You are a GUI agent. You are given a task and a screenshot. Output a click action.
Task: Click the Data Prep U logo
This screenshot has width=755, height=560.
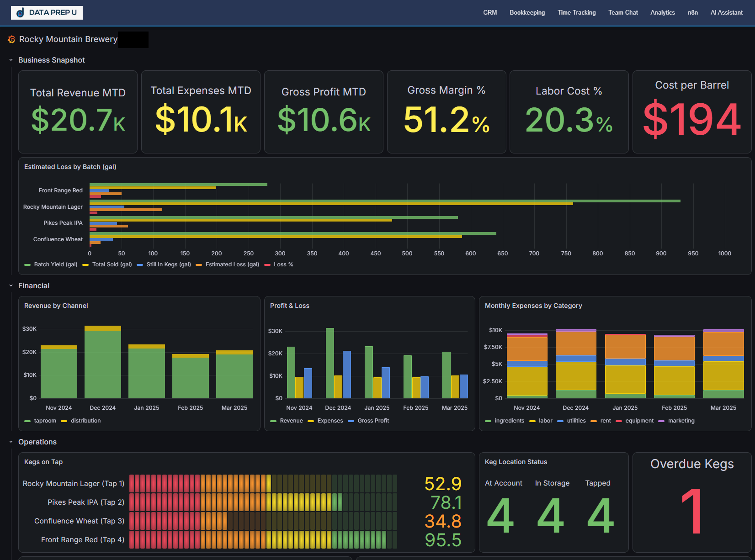pos(47,13)
